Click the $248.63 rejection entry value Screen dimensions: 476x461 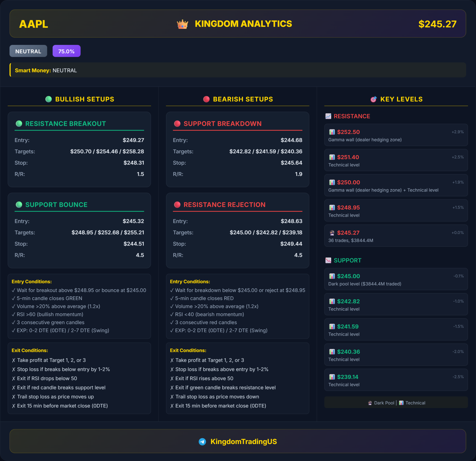click(292, 221)
